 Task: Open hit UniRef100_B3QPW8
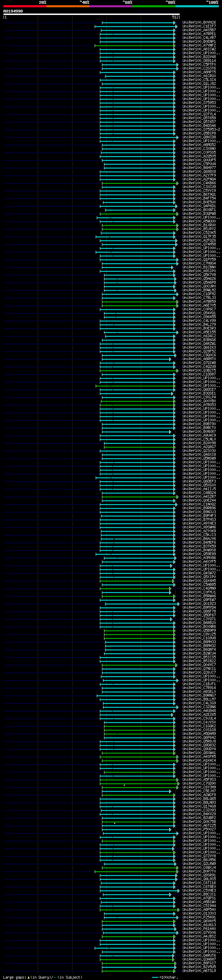[199, 213]
